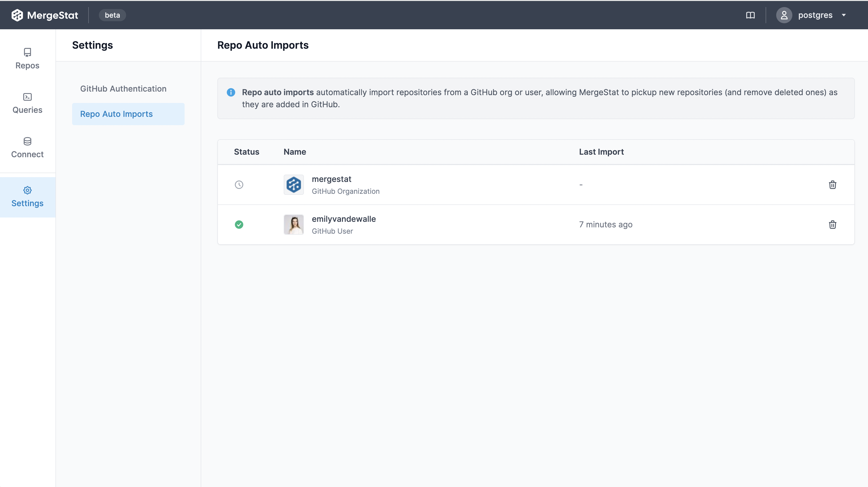868x487 pixels.
Task: Open the Connect section from the sidebar
Action: point(27,147)
